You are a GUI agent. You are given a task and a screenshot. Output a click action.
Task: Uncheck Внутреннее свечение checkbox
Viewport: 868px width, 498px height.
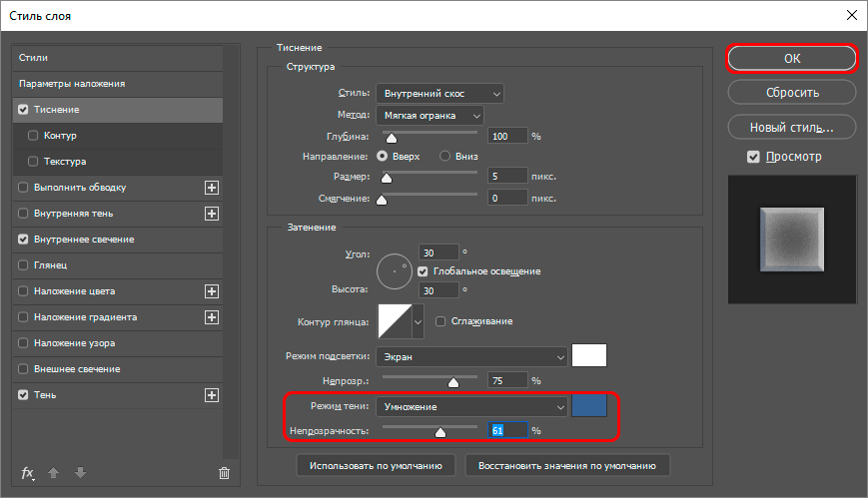point(23,240)
